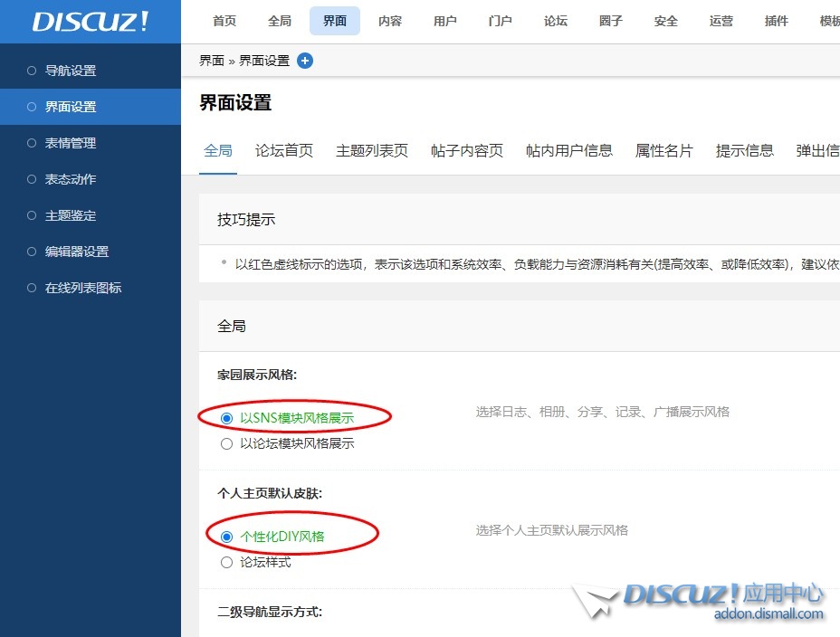Screen dimensions: 840x637
Task: Switch to the 论坛首页 tab
Action: click(284, 151)
